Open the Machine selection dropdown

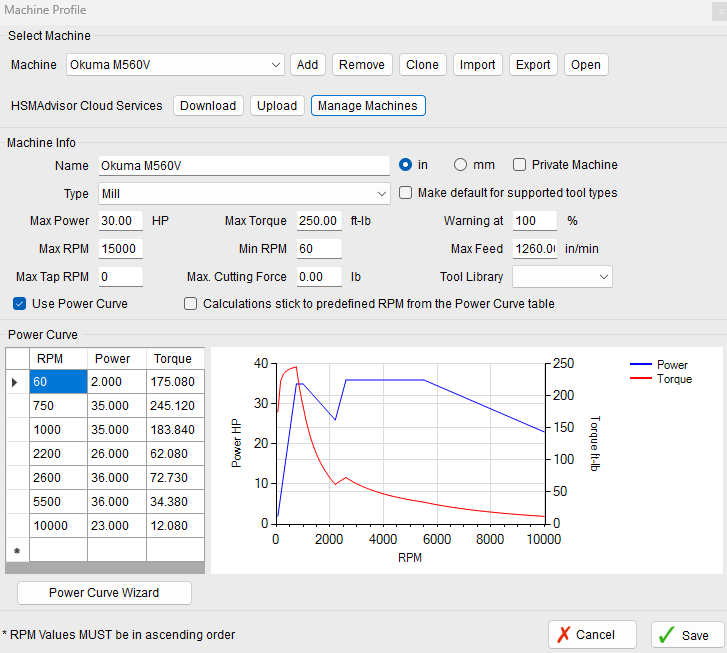click(275, 64)
